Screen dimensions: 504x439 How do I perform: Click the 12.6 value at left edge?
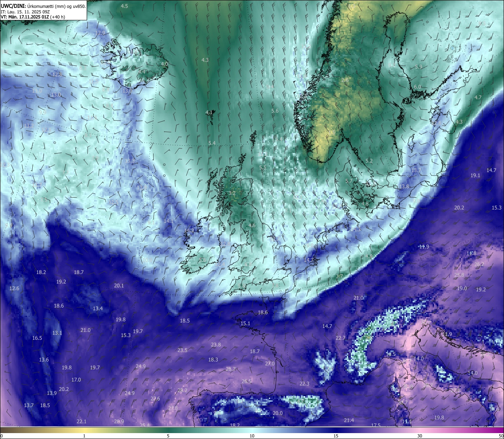(x=14, y=288)
